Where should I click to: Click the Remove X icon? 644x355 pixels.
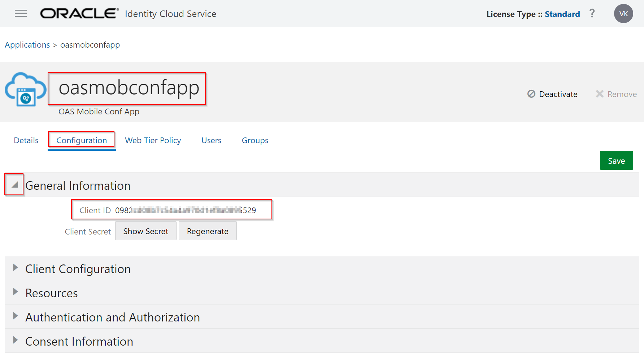coord(600,94)
